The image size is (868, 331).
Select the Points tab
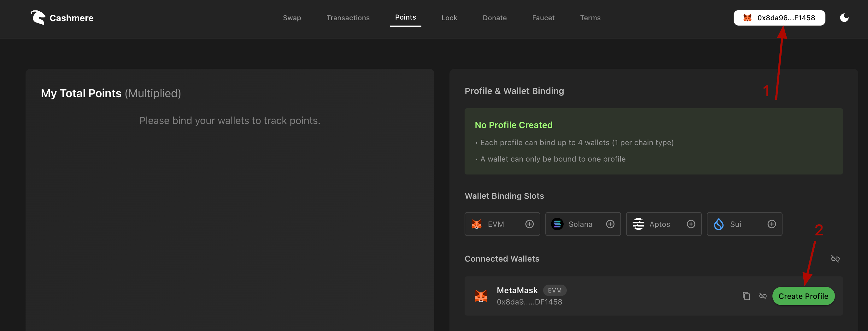(405, 17)
